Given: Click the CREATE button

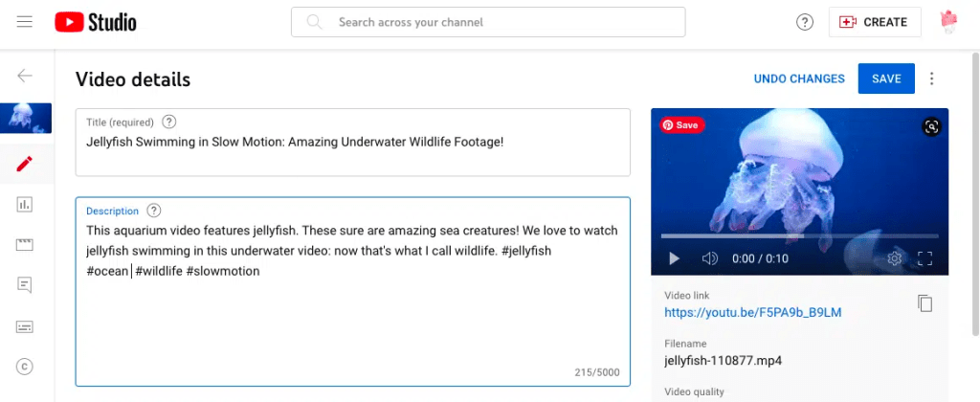Looking at the screenshot, I should [x=873, y=22].
